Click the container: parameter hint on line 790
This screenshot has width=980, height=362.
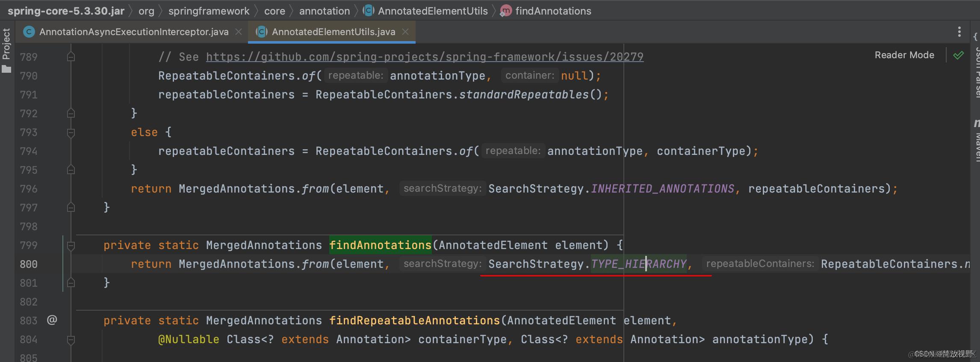[x=529, y=75]
